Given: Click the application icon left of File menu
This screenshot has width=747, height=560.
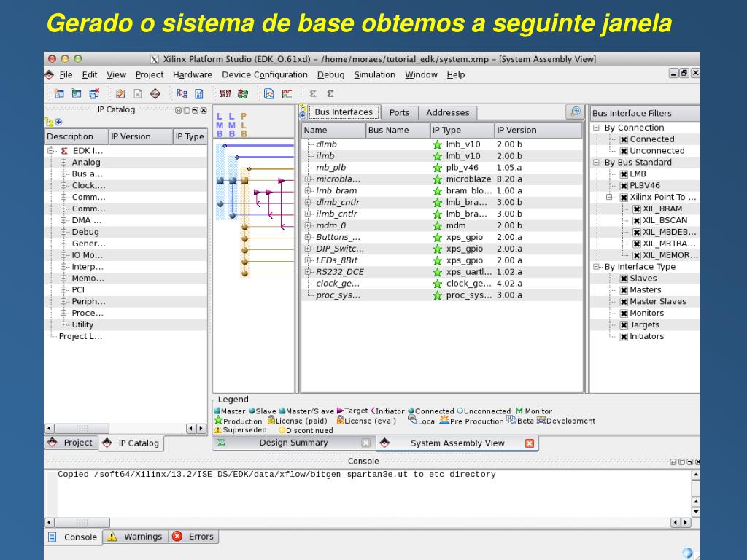Looking at the screenshot, I should tap(49, 75).
